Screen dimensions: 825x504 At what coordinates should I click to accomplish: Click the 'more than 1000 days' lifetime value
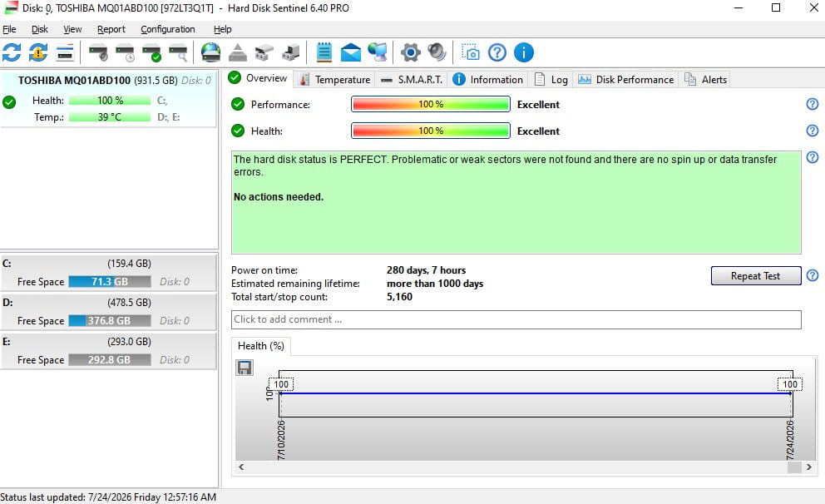click(x=435, y=284)
